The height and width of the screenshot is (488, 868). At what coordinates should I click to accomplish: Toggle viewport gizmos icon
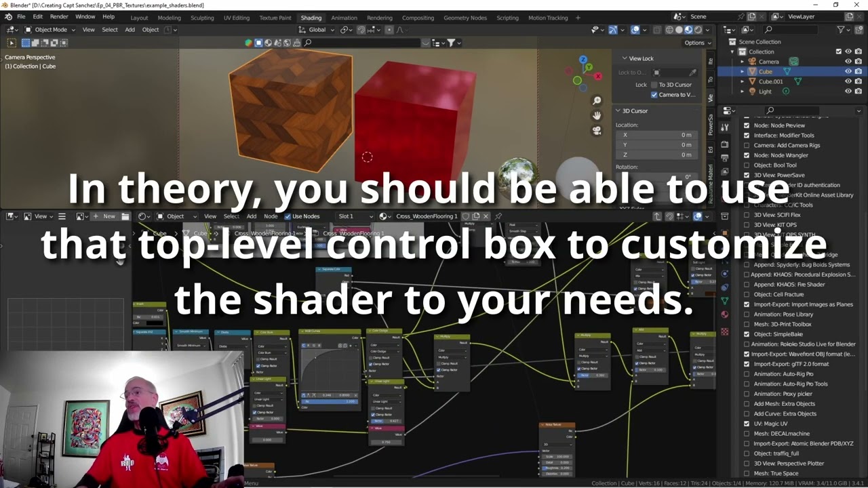click(x=613, y=30)
